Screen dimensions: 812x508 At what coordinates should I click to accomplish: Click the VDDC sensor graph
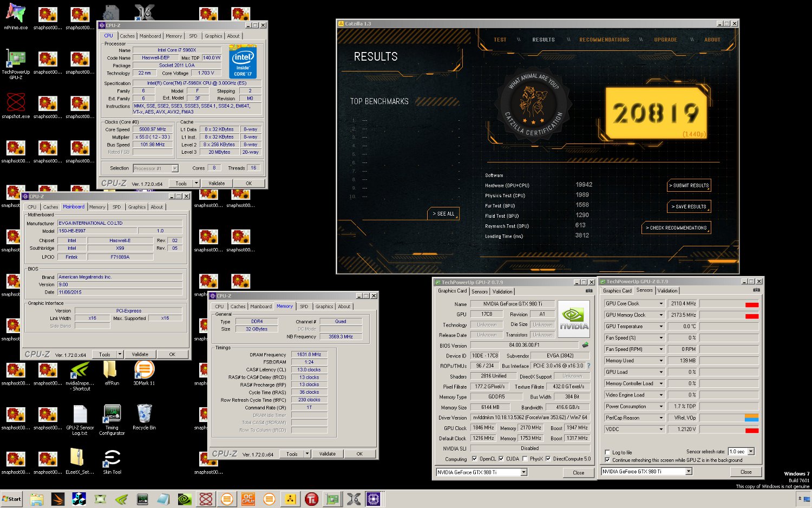tap(729, 429)
